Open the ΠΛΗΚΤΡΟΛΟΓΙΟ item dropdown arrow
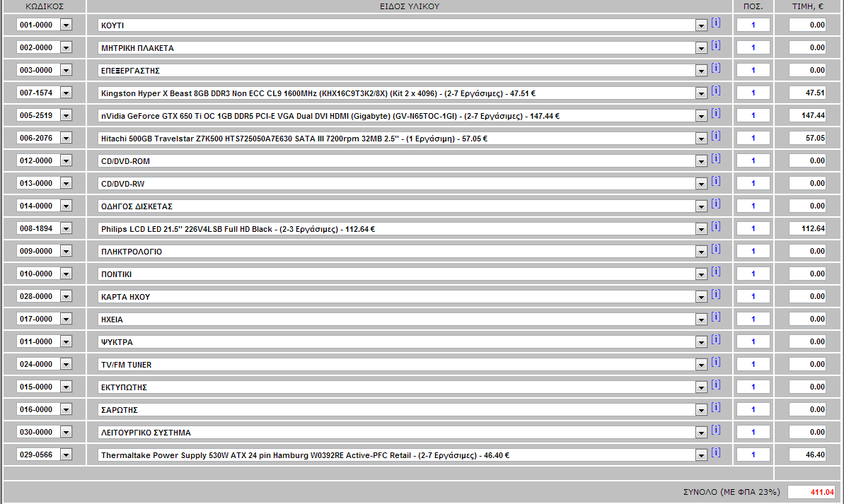The width and height of the screenshot is (844, 504). (x=701, y=252)
